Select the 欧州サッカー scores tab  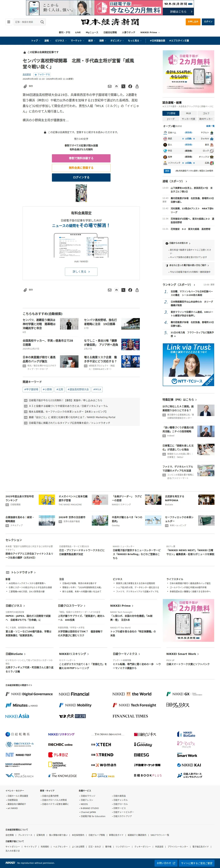click(x=206, y=119)
